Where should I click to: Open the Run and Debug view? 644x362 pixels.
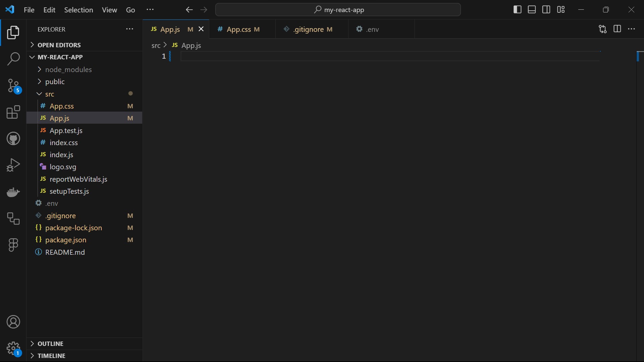click(13, 165)
